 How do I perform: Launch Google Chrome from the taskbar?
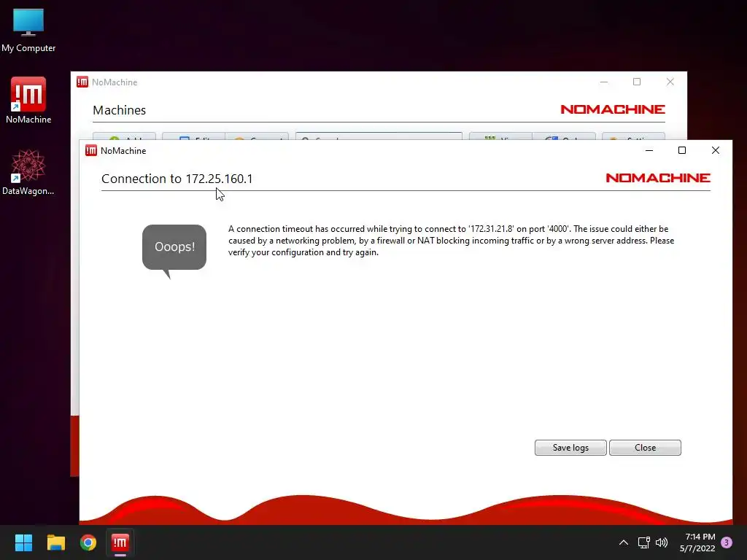click(88, 542)
